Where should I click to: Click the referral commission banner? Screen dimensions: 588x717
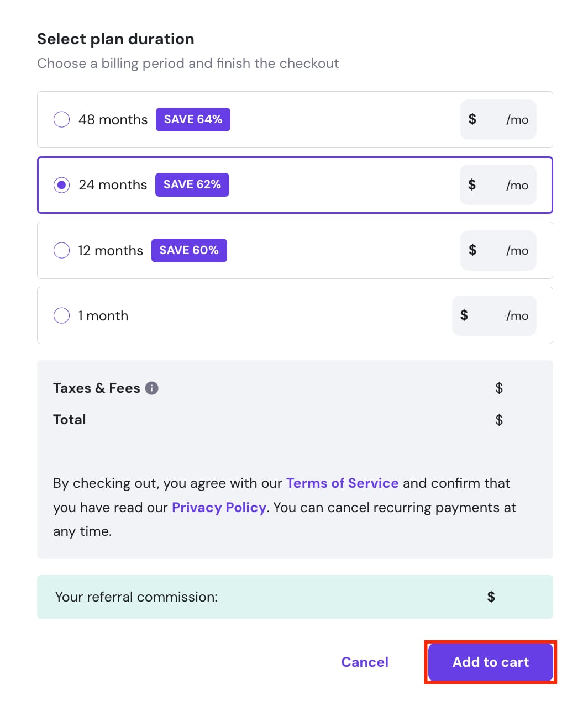pyautogui.click(x=295, y=597)
